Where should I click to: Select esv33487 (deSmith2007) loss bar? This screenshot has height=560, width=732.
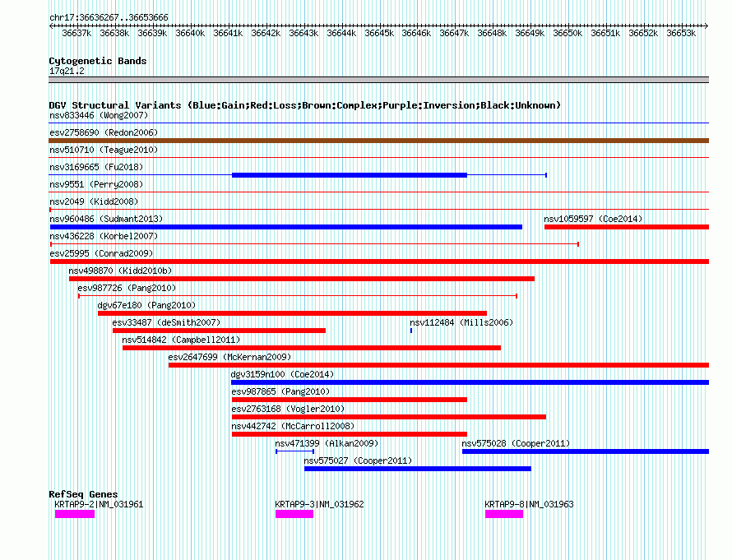point(219,331)
